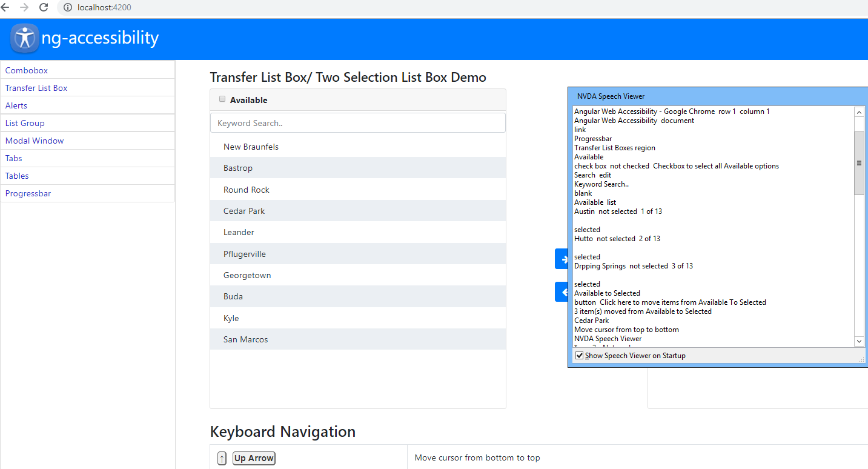The width and height of the screenshot is (868, 469).
Task: Click the accessibility logo icon in the header
Action: (x=24, y=37)
